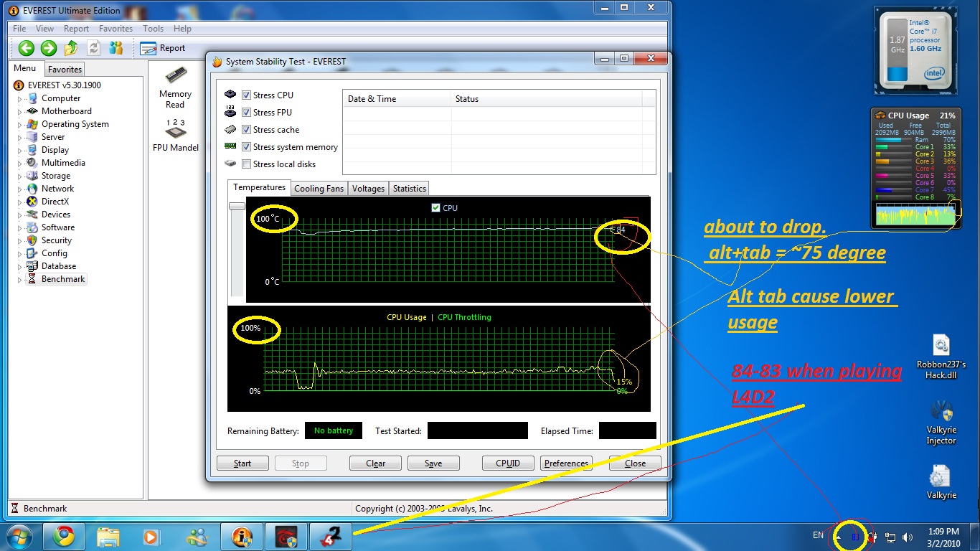Open Windows Explorer from taskbar
This screenshot has width=980, height=551.
[108, 537]
